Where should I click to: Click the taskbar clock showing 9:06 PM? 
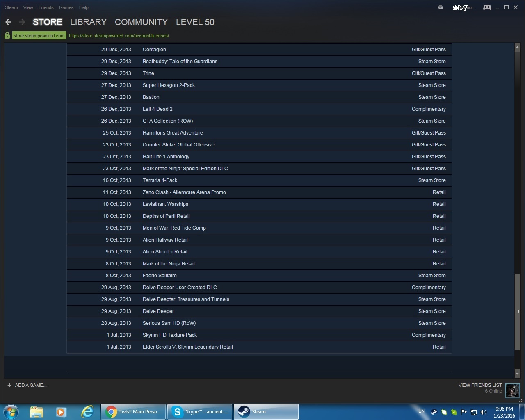pyautogui.click(x=504, y=412)
